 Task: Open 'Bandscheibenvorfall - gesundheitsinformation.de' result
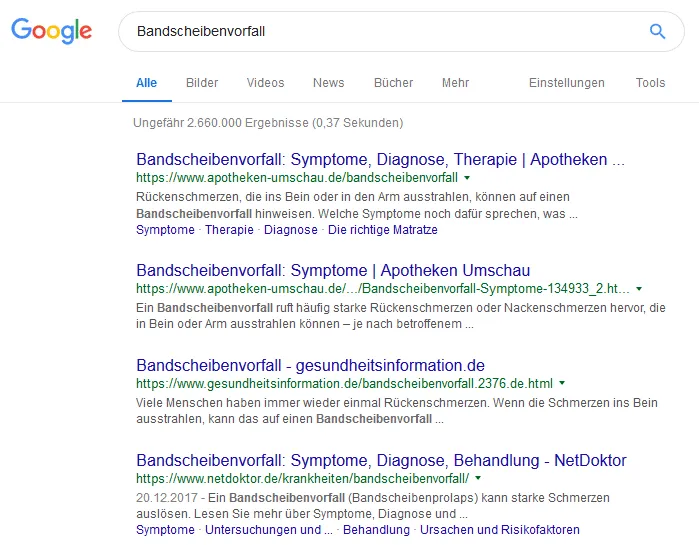(x=310, y=365)
